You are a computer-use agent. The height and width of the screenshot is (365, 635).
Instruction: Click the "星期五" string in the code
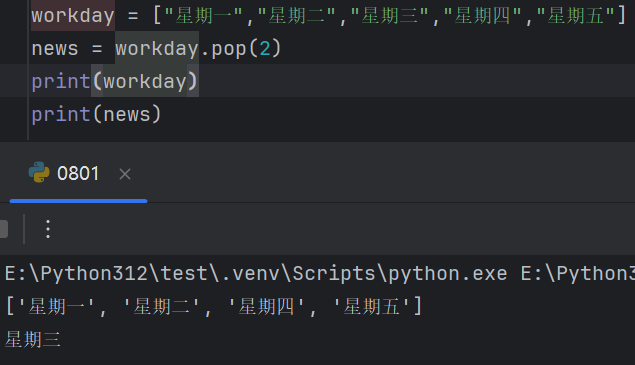tap(576, 16)
